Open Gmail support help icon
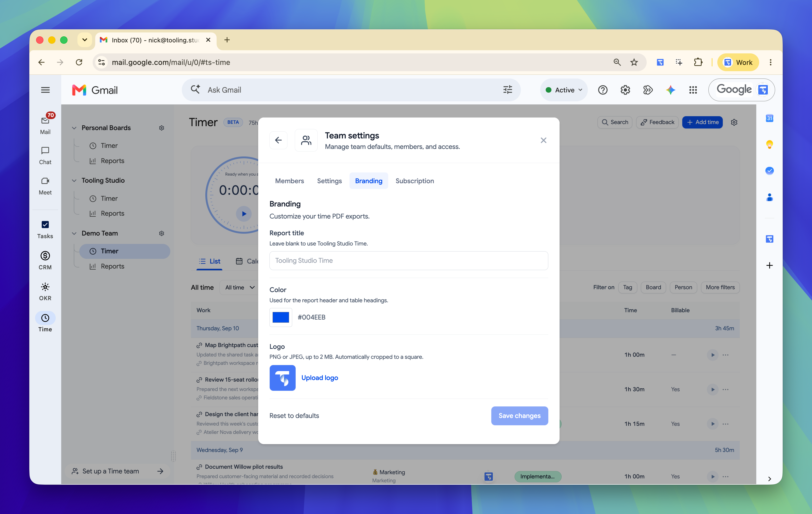 point(603,90)
